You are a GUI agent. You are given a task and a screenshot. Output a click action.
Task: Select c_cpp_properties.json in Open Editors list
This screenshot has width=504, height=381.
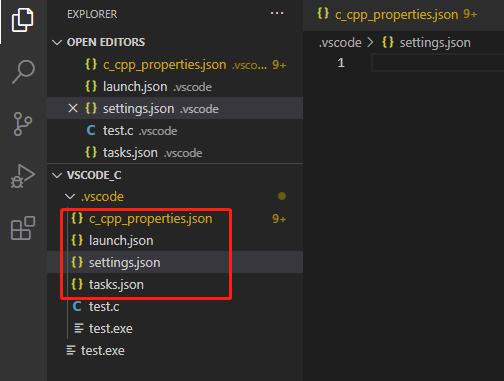pyautogui.click(x=175, y=64)
